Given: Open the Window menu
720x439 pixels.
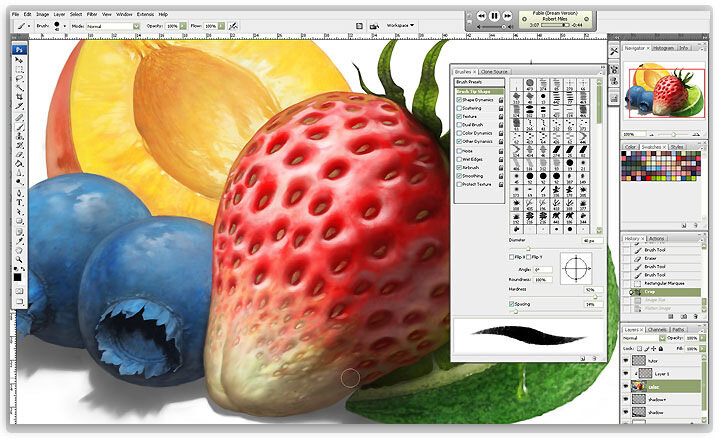Looking at the screenshot, I should 124,14.
